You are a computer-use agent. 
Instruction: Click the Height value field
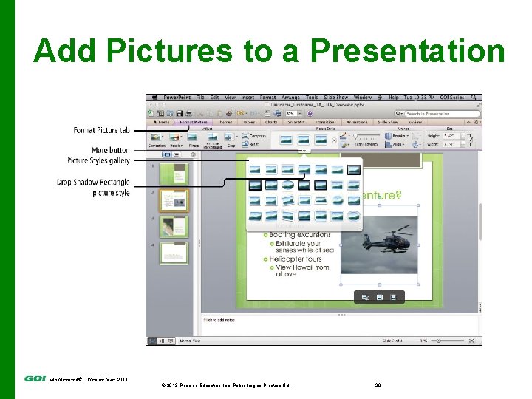(x=452, y=136)
